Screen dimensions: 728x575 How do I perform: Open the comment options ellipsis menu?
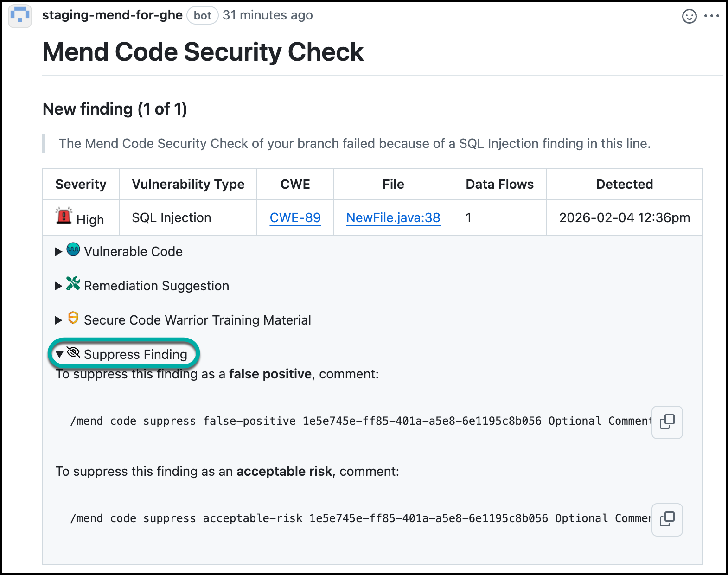[x=711, y=16]
